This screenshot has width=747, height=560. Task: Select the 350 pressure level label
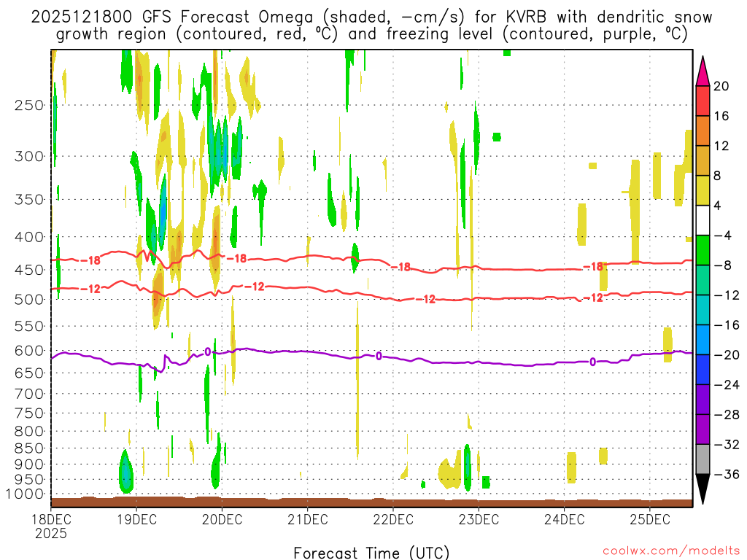point(29,200)
